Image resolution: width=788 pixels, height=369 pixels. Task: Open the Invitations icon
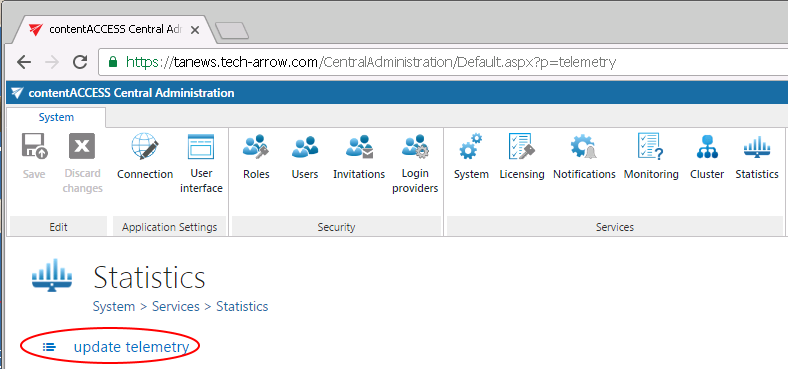(x=359, y=146)
